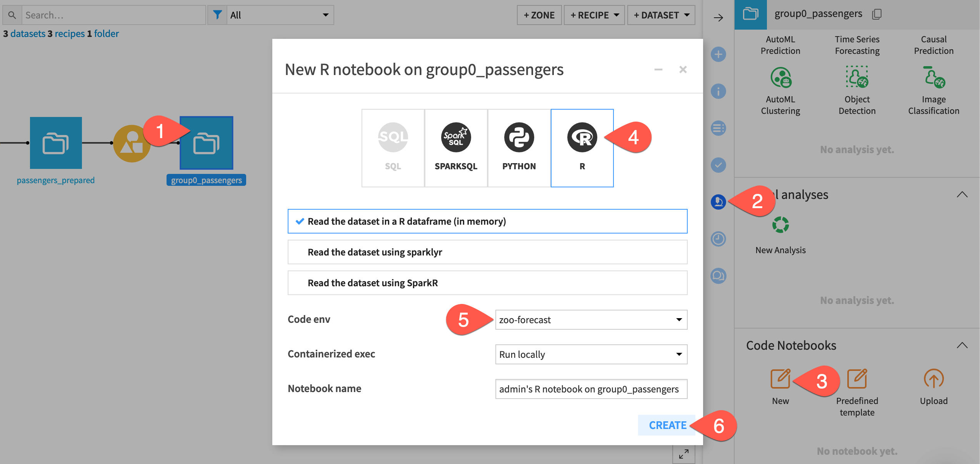The height and width of the screenshot is (464, 980).
Task: Open the datasets count link
Action: (x=28, y=34)
